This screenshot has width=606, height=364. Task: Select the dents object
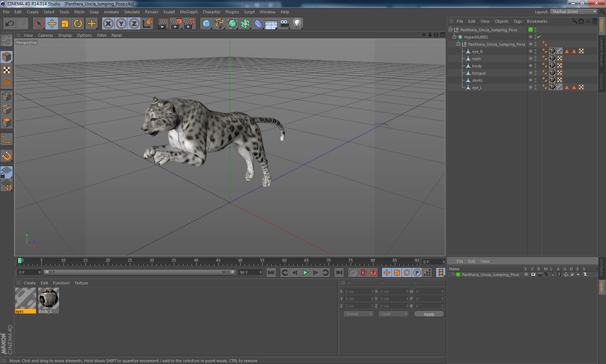pyautogui.click(x=477, y=80)
